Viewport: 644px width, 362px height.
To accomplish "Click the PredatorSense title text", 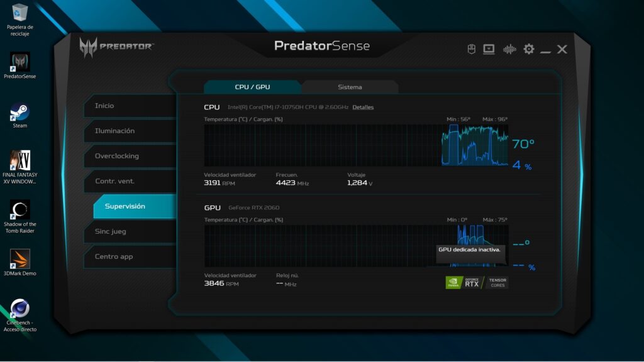I will click(322, 45).
